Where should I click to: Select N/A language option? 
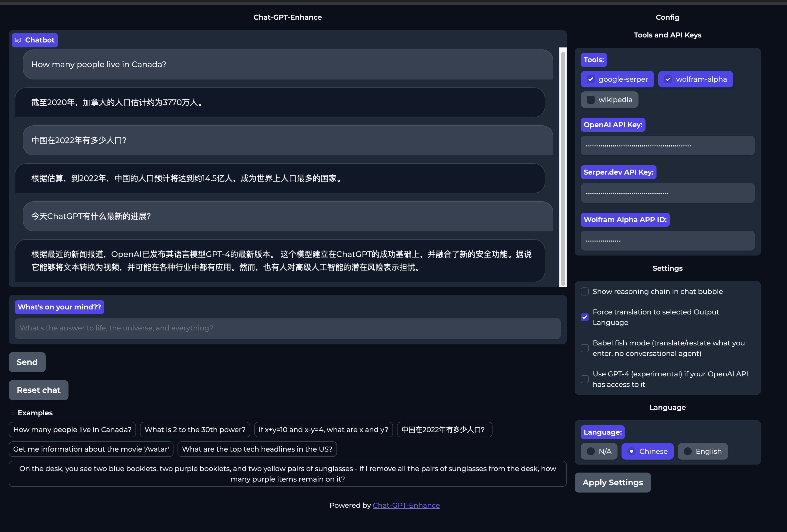590,452
